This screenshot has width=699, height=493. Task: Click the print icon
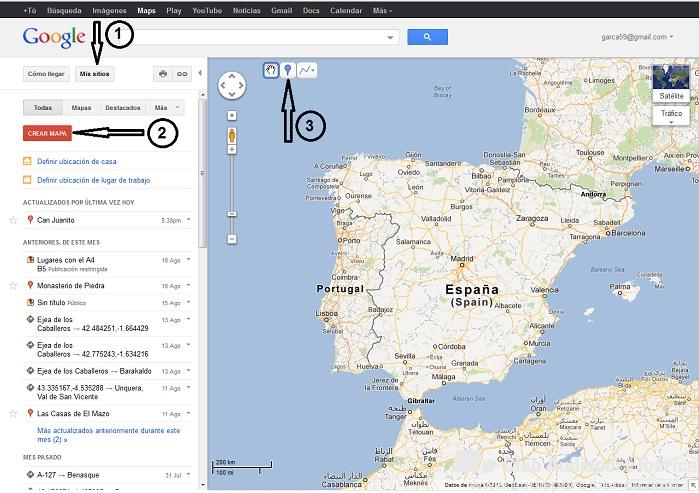[x=163, y=74]
